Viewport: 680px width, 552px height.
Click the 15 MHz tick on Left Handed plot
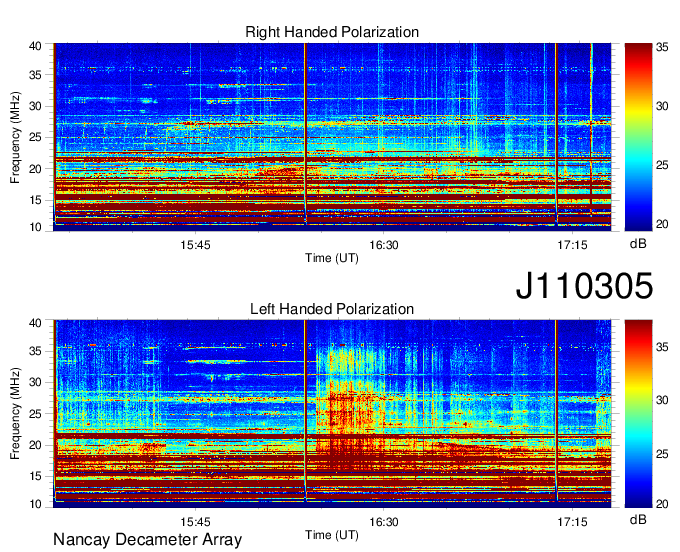pyautogui.click(x=35, y=477)
